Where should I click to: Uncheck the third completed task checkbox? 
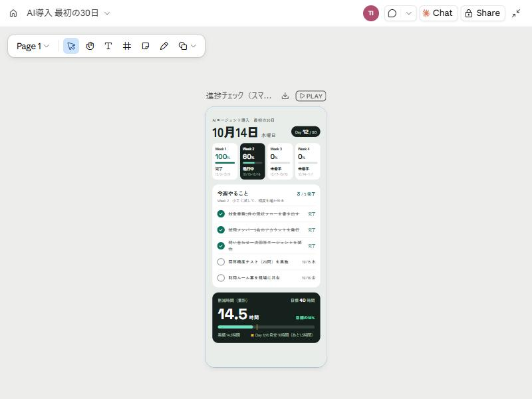click(x=221, y=245)
